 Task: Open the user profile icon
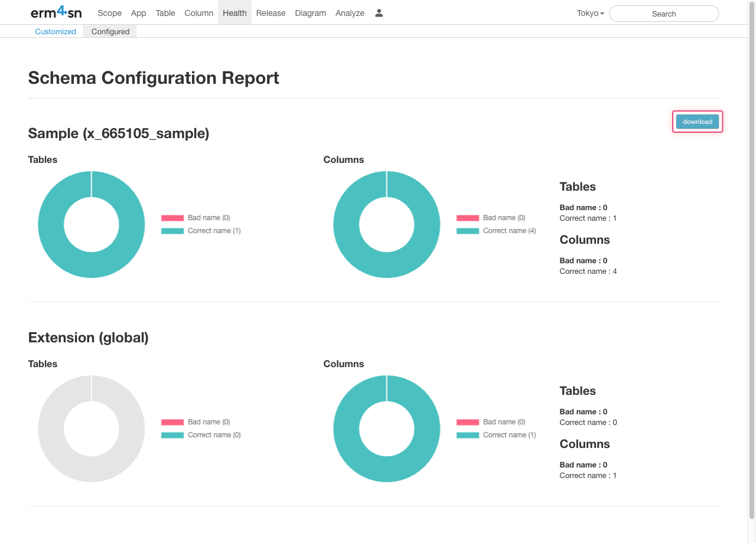point(379,13)
